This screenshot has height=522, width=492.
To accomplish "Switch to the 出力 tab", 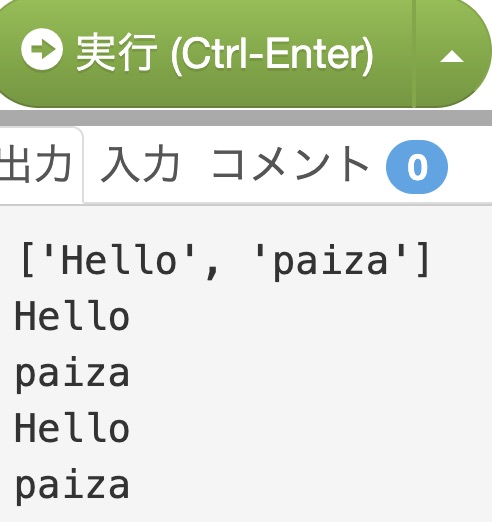I will click(x=37, y=164).
